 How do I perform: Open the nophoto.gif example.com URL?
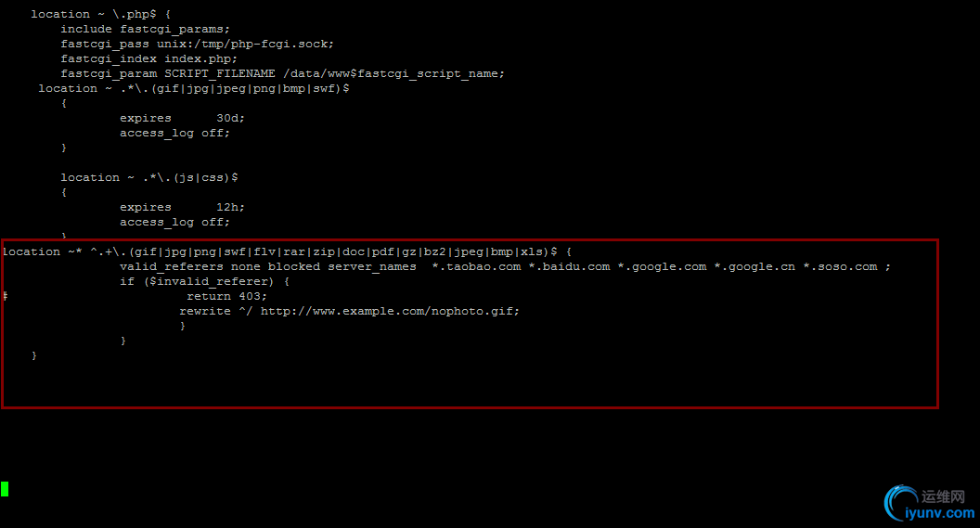390,311
